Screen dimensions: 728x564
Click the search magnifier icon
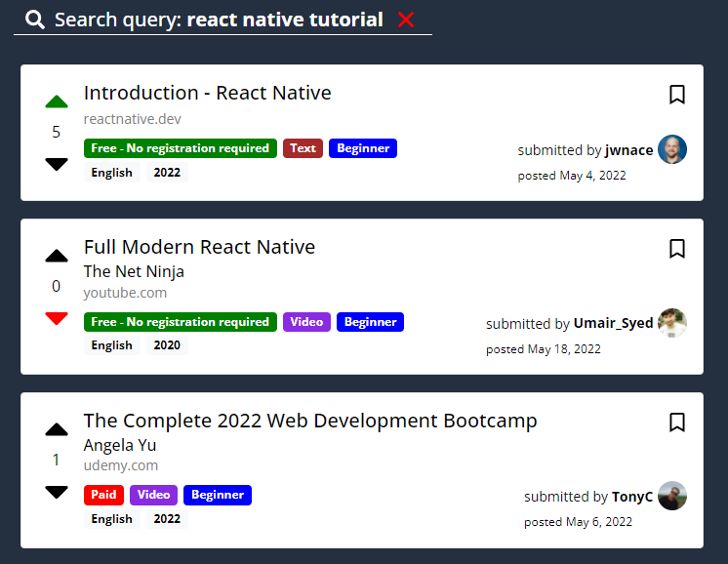[35, 20]
